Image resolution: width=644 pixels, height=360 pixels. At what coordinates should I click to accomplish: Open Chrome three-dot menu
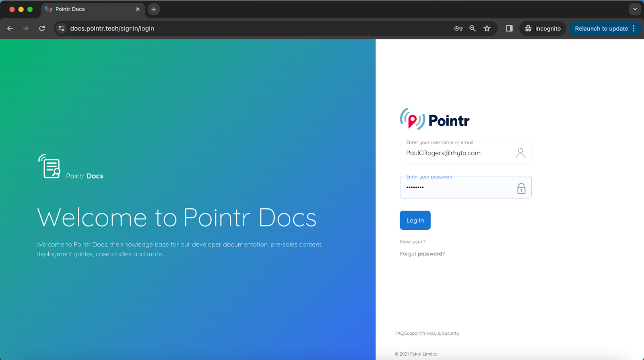click(634, 29)
